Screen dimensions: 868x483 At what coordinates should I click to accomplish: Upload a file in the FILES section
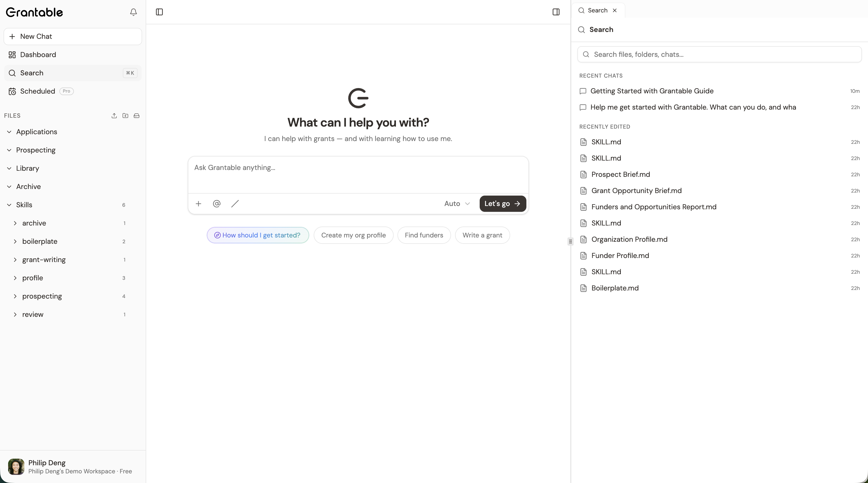tap(114, 115)
